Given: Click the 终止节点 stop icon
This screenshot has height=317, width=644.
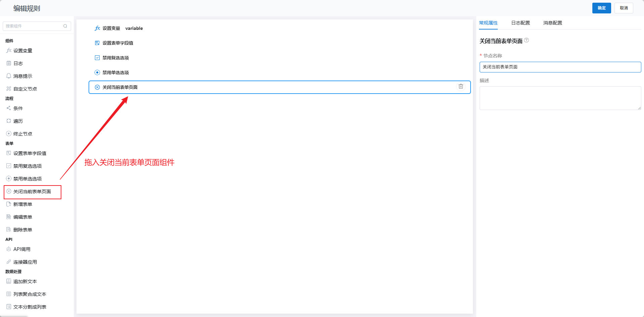Looking at the screenshot, I should (9, 134).
